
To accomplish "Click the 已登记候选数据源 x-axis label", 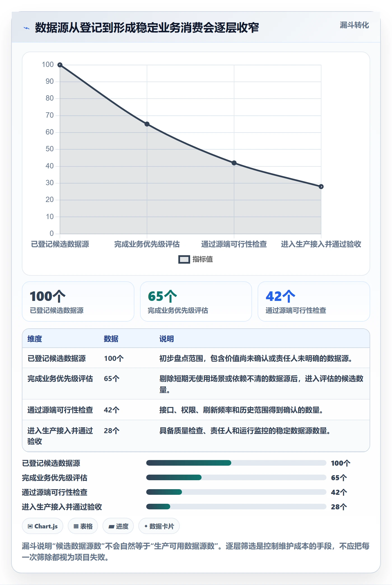I will click(x=60, y=244).
